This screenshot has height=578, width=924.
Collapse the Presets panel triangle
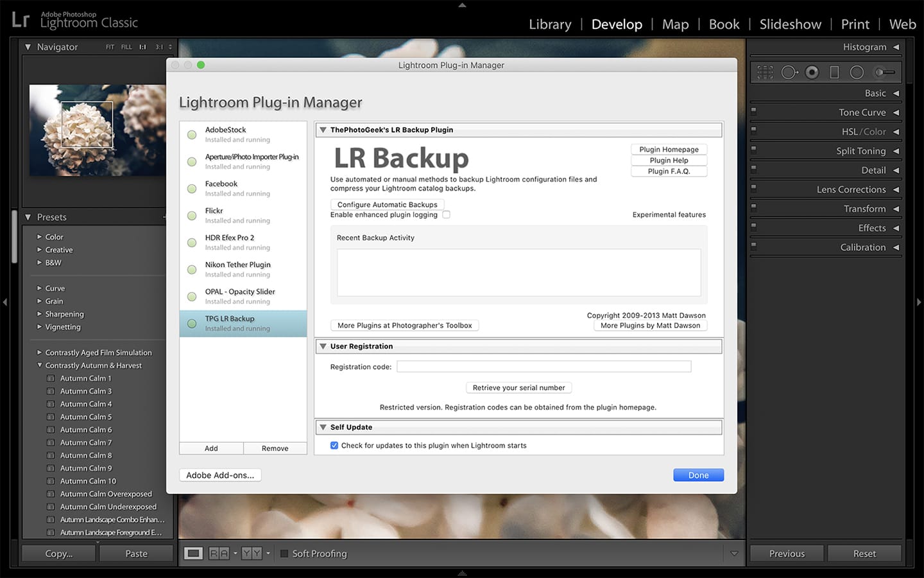[x=28, y=217]
